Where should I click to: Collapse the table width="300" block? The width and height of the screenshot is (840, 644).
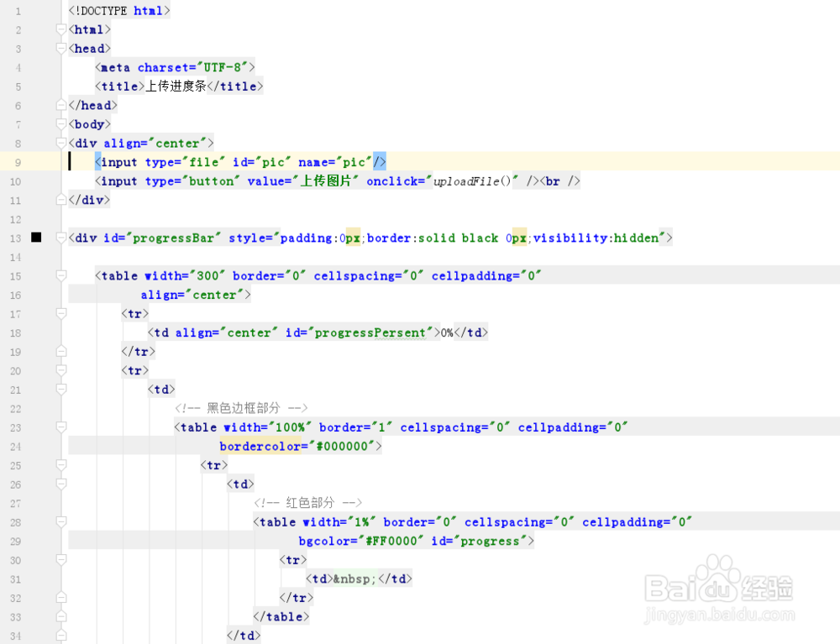61,275
